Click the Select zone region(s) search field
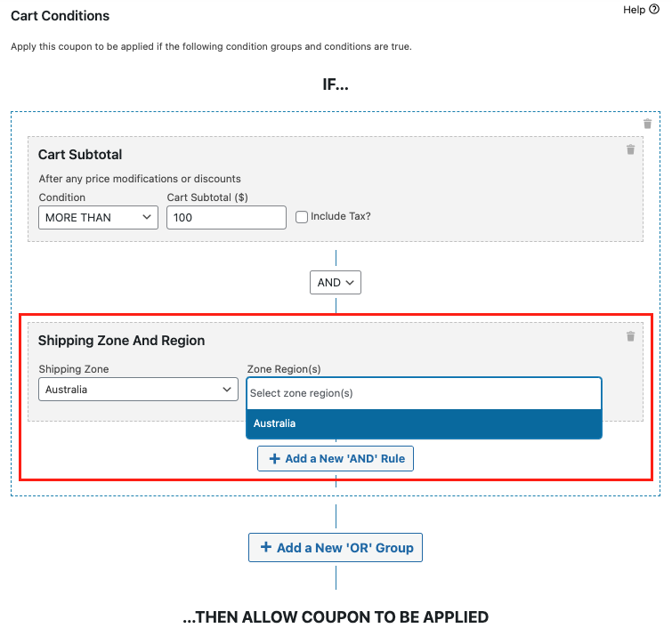 pos(425,393)
